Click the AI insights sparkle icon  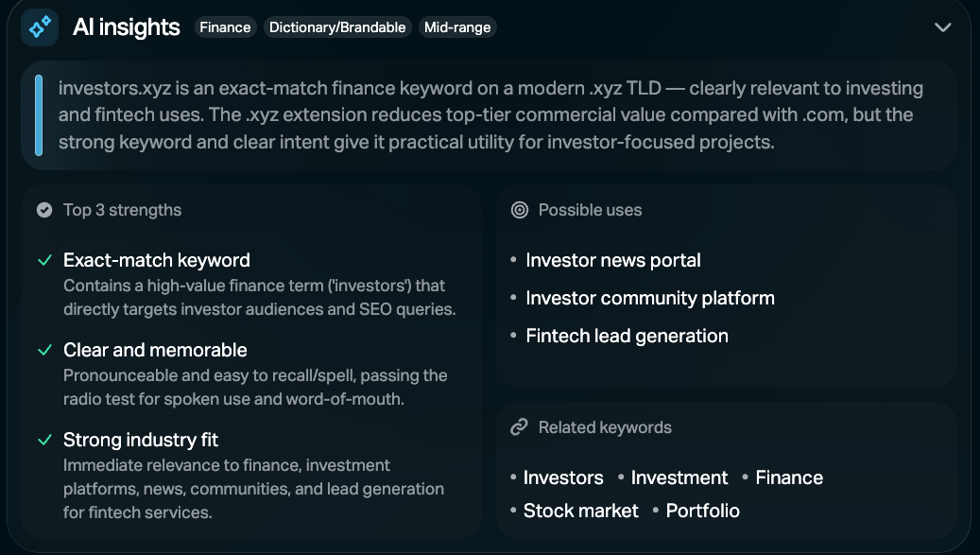[41, 27]
